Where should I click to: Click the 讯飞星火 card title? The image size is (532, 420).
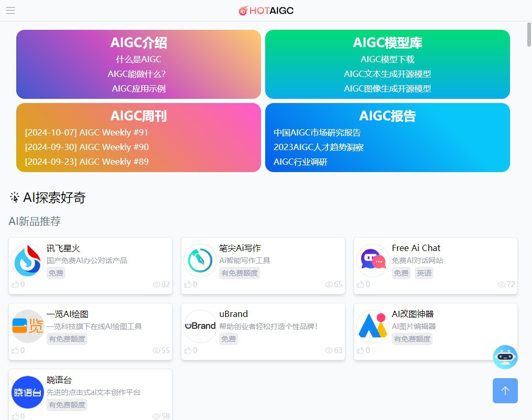pyautogui.click(x=63, y=248)
